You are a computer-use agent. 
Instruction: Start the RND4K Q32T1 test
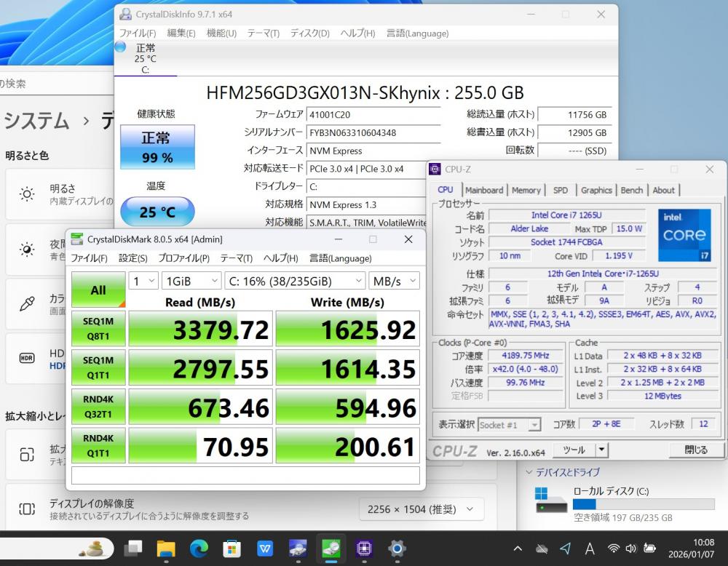98,407
